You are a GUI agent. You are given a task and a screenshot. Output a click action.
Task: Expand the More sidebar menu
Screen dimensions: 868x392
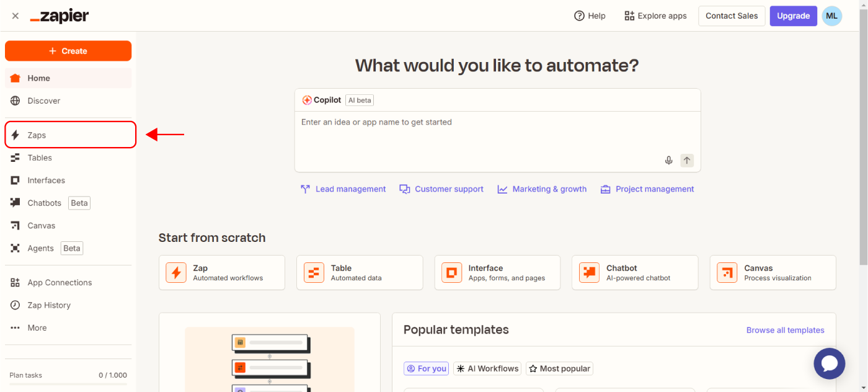[37, 327]
